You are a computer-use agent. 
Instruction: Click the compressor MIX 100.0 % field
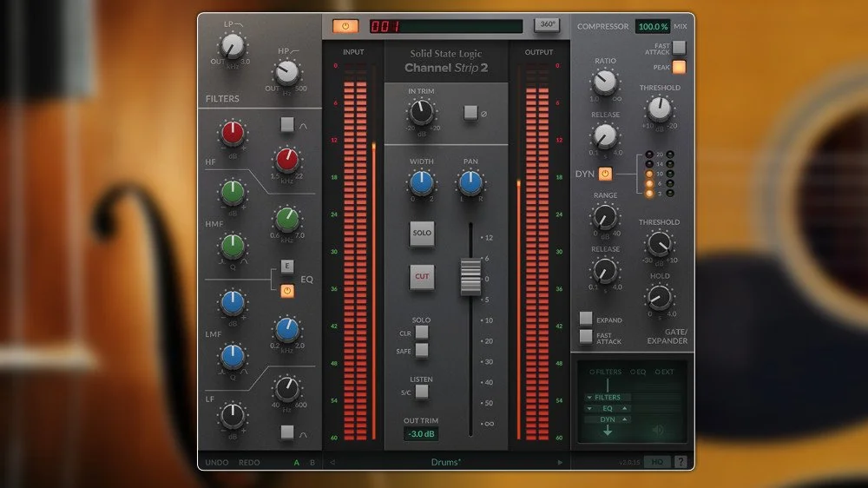pos(653,26)
